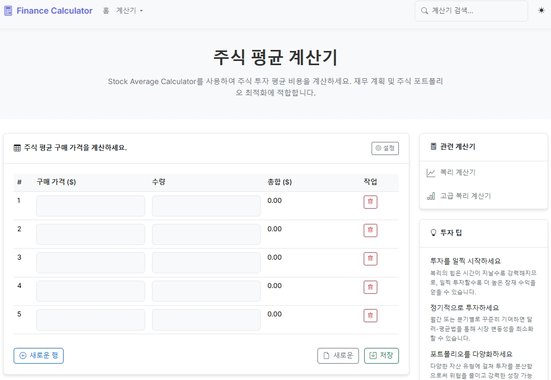Add a row with 새로운 행 button
Screen dimensions: 551x380
(39, 355)
